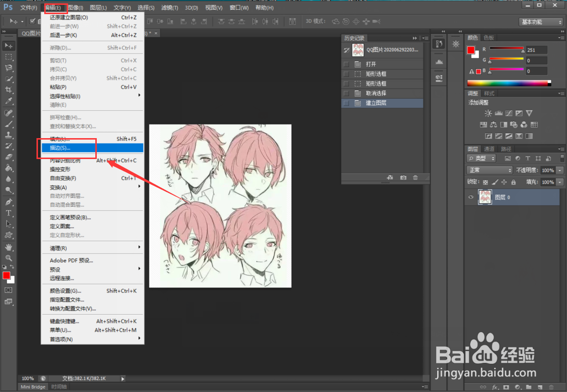Expand the 清理 submenu

point(92,248)
